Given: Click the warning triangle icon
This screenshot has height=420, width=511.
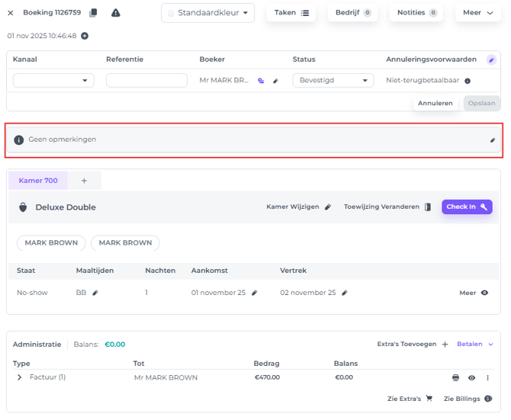Looking at the screenshot, I should [x=116, y=13].
